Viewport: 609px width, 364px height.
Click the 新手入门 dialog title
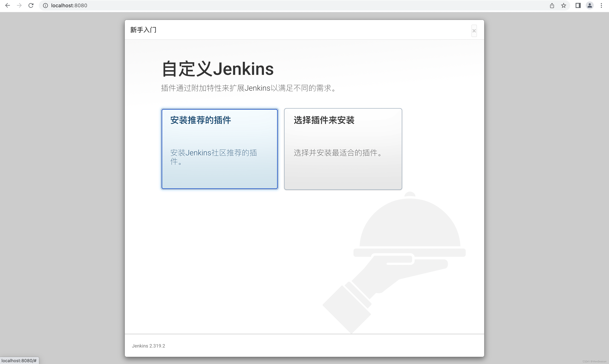point(143,30)
